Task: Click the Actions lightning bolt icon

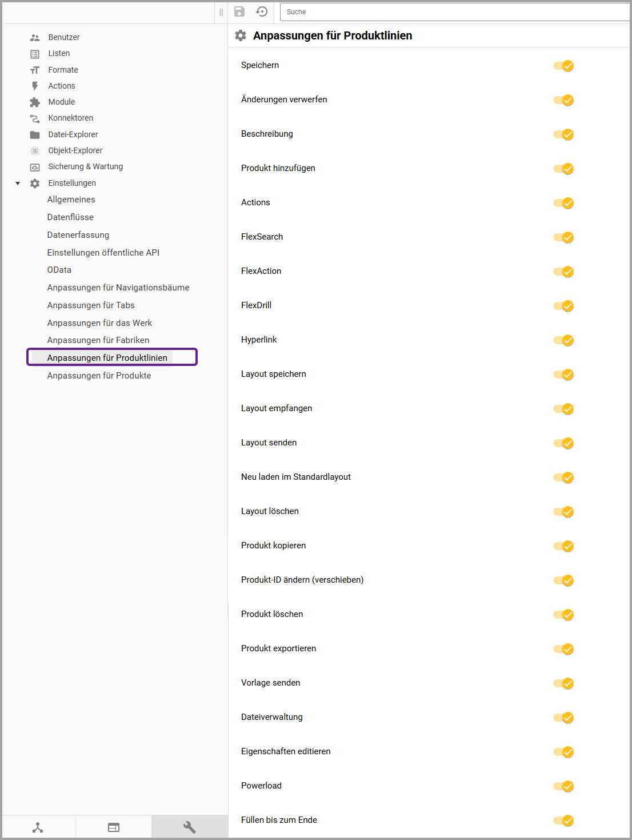Action: click(35, 86)
